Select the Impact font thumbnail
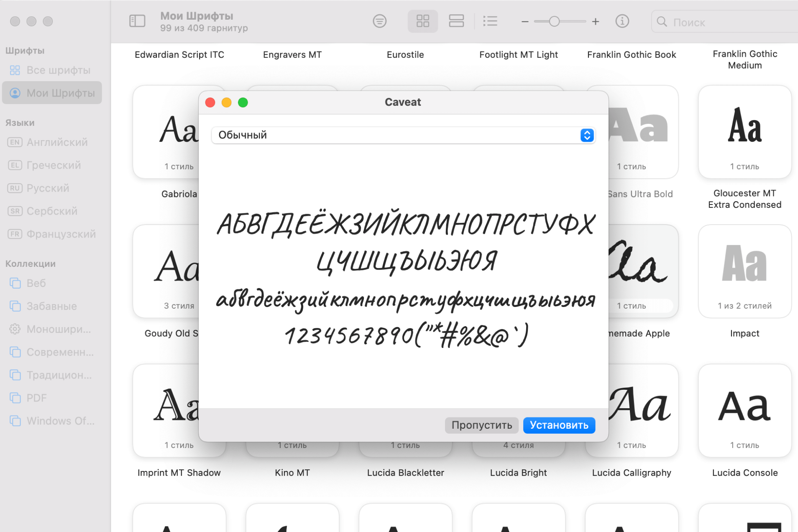The width and height of the screenshot is (798, 532). pyautogui.click(x=744, y=271)
